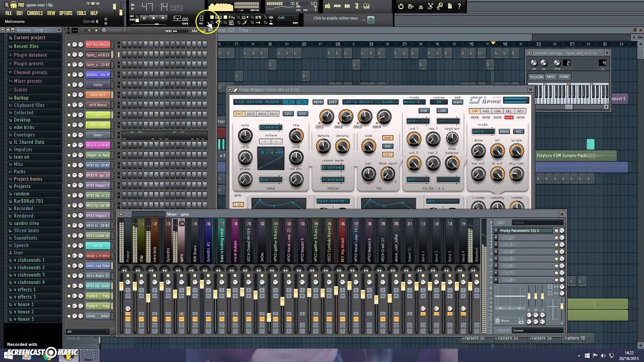The image size is (644, 362).
Task: Click the Spire volume knob
Action: point(516,205)
